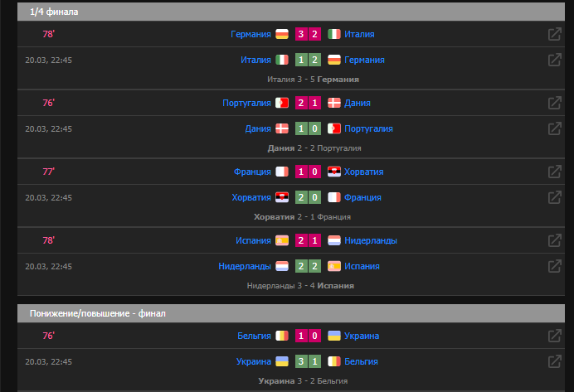Viewport: 574px width, 392px height.
Task: Open external link icon for France–Croatia live match
Action: click(555, 172)
